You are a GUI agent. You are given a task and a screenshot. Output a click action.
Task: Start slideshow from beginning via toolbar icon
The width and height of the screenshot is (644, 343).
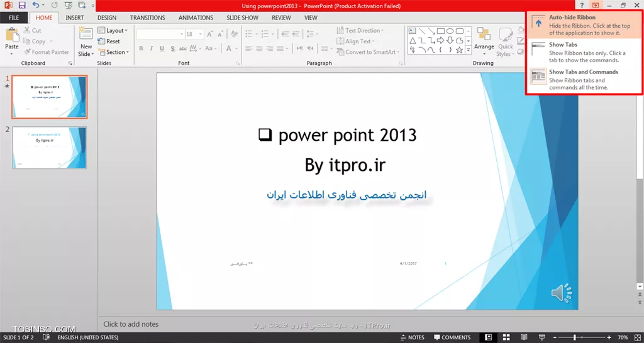coord(68,5)
